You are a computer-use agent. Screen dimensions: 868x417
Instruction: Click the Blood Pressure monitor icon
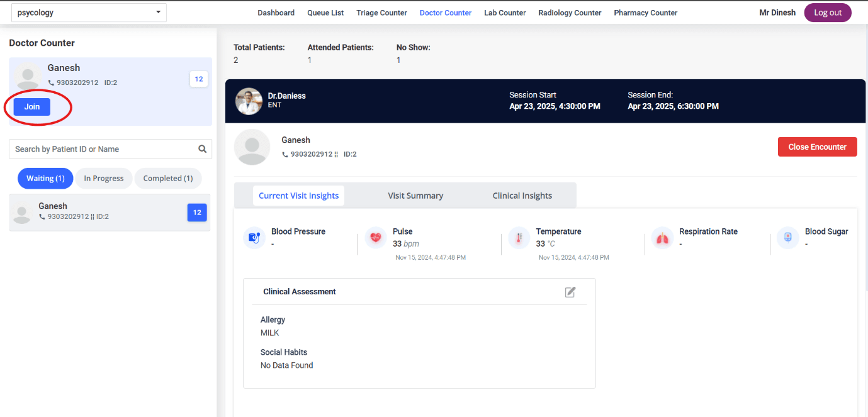pyautogui.click(x=254, y=238)
